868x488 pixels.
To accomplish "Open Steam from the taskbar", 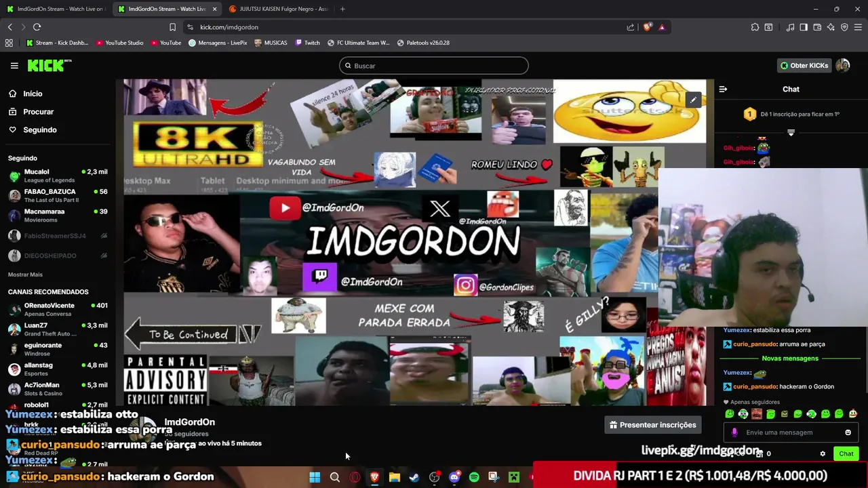I will [x=414, y=477].
